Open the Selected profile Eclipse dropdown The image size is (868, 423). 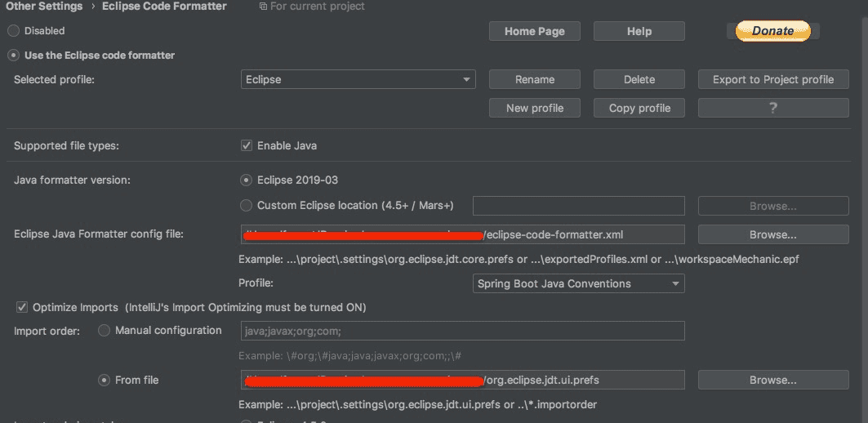coord(358,79)
